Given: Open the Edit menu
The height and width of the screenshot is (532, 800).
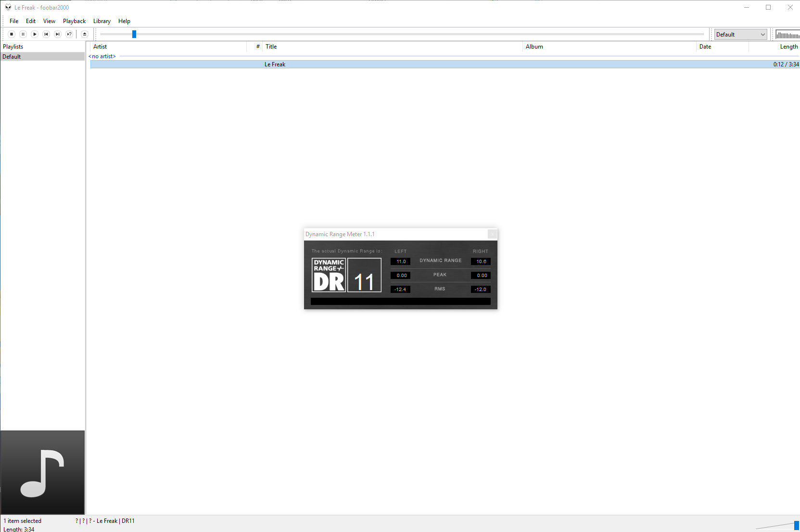Looking at the screenshot, I should click(31, 21).
